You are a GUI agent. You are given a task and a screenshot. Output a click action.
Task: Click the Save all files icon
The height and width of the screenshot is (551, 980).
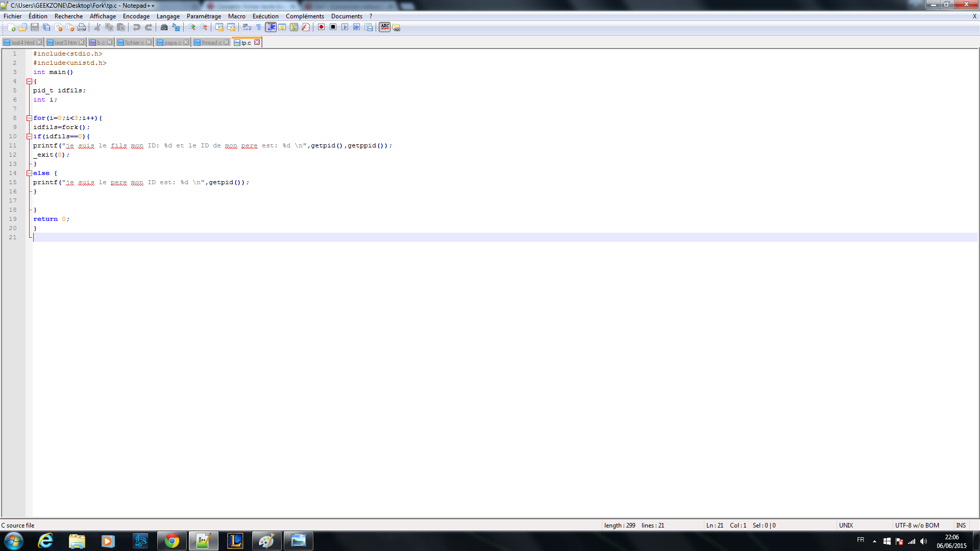(x=46, y=28)
